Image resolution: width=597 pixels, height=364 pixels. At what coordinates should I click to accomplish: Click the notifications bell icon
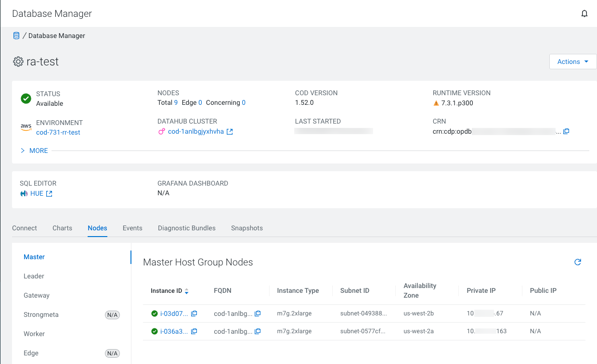coord(584,14)
